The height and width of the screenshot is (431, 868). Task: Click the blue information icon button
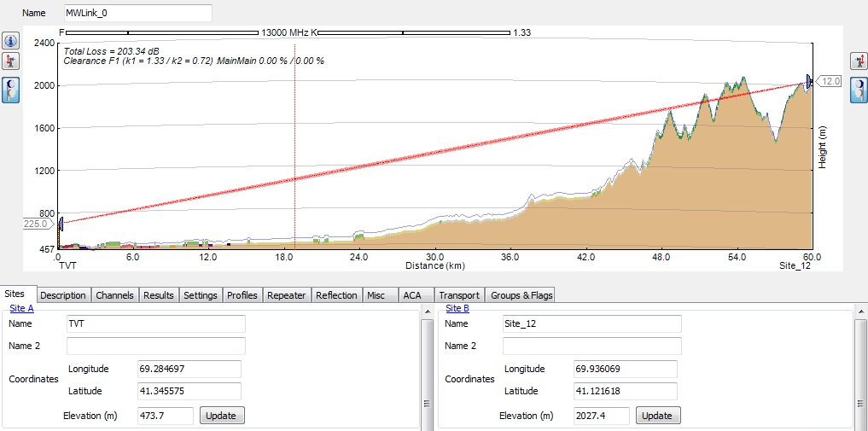pos(11,41)
